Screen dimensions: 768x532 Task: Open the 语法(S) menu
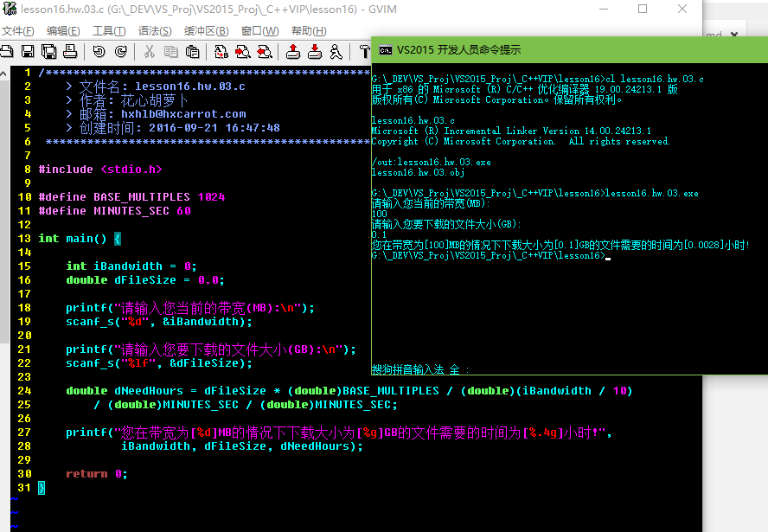point(155,31)
